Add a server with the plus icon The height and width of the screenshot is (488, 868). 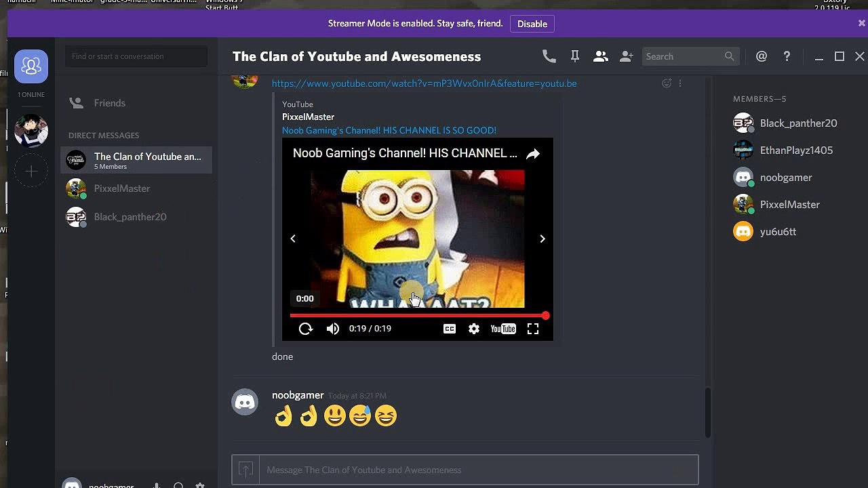(31, 171)
